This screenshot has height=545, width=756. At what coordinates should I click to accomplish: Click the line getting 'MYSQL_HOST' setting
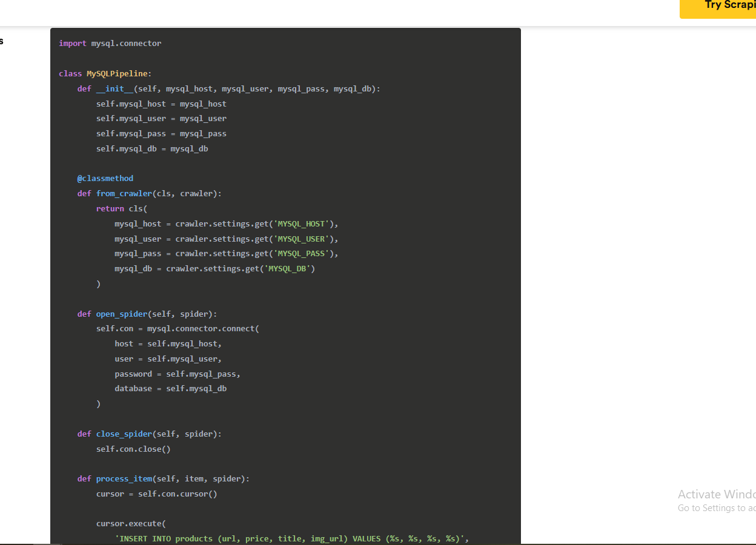227,224
